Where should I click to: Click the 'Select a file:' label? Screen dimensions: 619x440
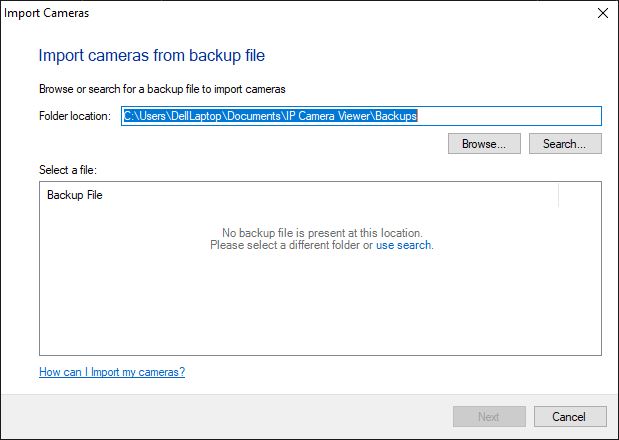pos(68,170)
